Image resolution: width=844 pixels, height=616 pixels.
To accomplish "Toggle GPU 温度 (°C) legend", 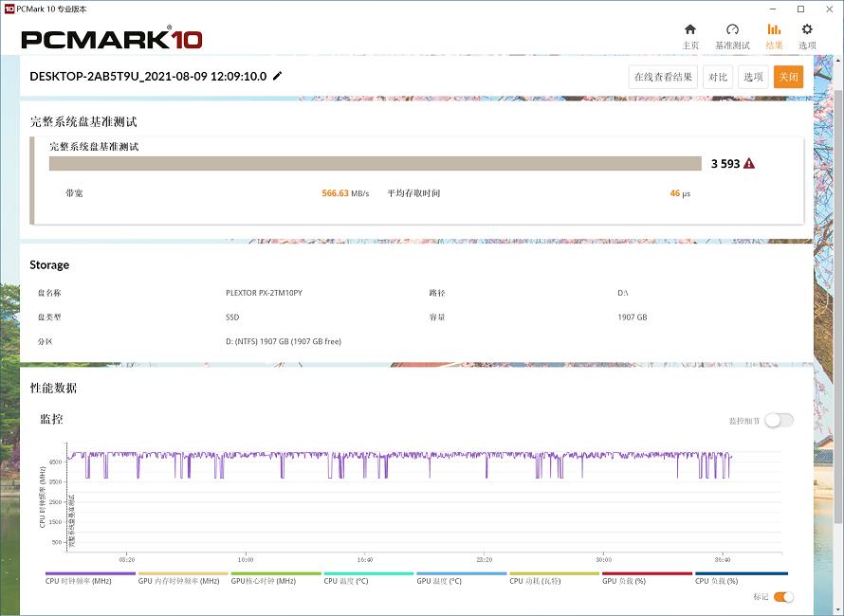I will [x=461, y=578].
